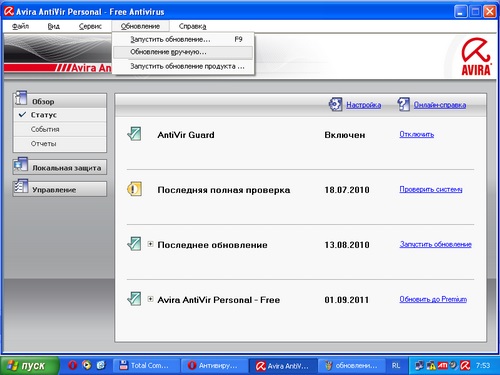Click the AntiVir Guard status check icon
This screenshot has width=500, height=375.
tap(134, 134)
